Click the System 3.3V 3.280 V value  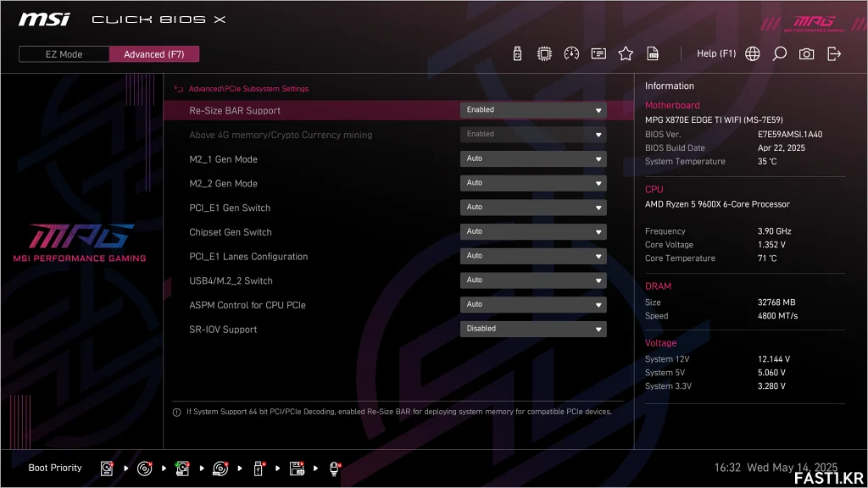click(x=771, y=386)
